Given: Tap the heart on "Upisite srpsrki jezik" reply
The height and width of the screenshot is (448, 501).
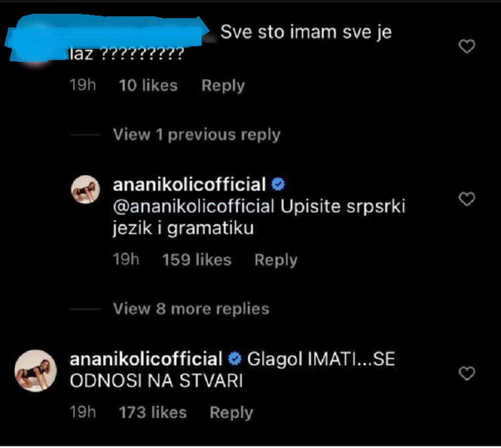Looking at the screenshot, I should [x=467, y=199].
